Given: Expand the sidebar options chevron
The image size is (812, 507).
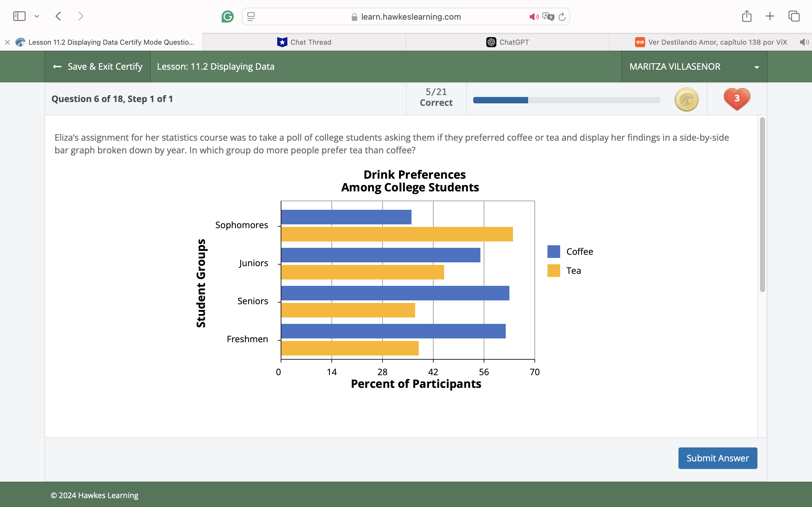Looking at the screenshot, I should click(37, 16).
